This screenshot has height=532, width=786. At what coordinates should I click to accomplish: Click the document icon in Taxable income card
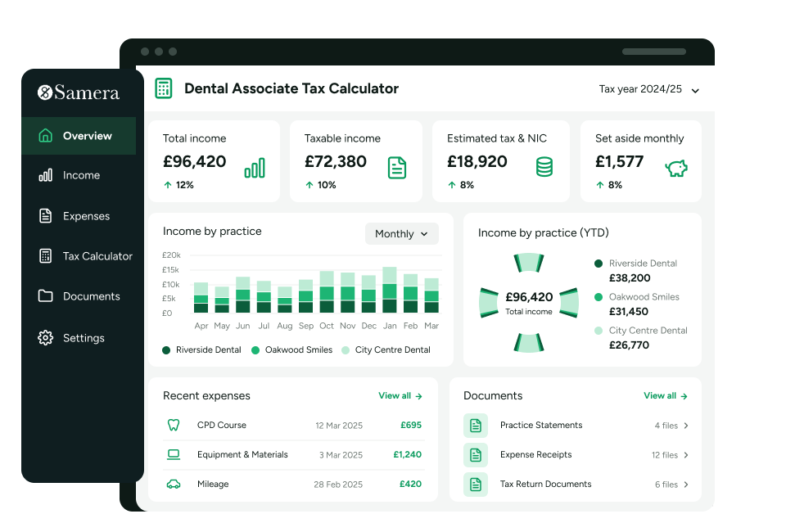pos(397,168)
